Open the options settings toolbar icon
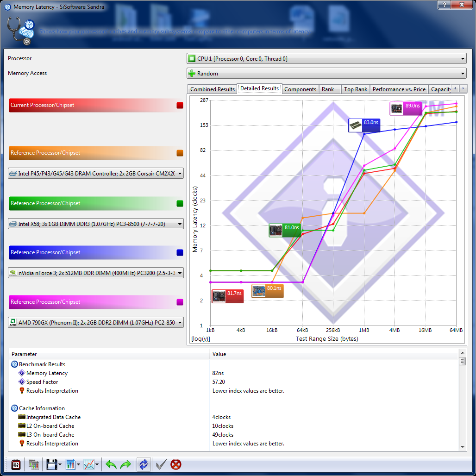 [15, 464]
